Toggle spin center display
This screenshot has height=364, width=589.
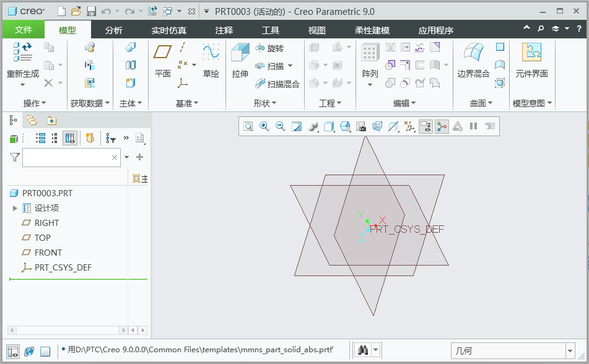pyautogui.click(x=442, y=126)
